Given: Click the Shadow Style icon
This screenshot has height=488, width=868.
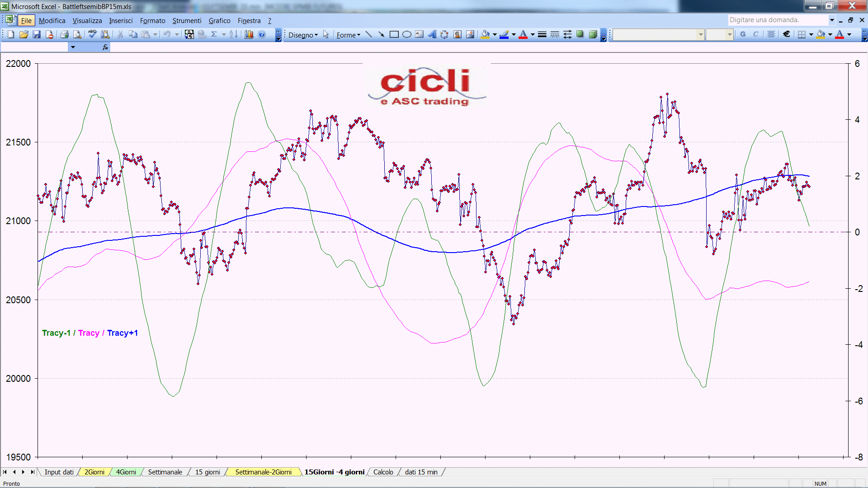Looking at the screenshot, I should point(580,34).
